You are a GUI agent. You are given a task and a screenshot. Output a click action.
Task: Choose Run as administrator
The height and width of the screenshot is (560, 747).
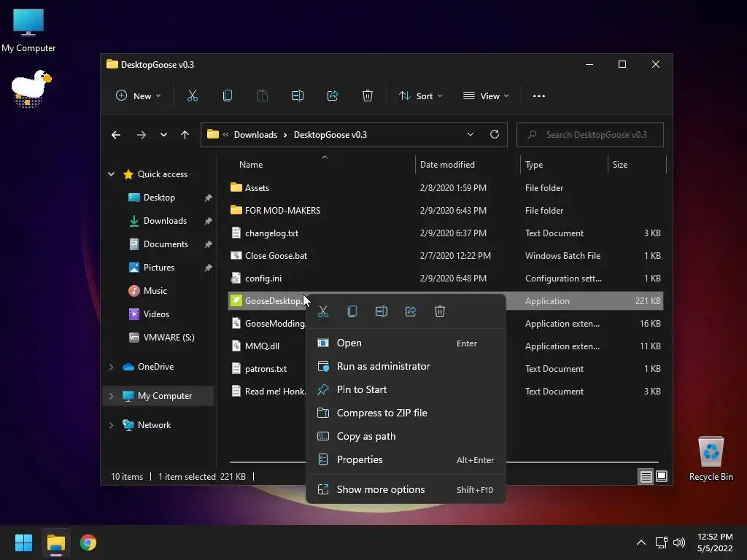pyautogui.click(x=406, y=366)
